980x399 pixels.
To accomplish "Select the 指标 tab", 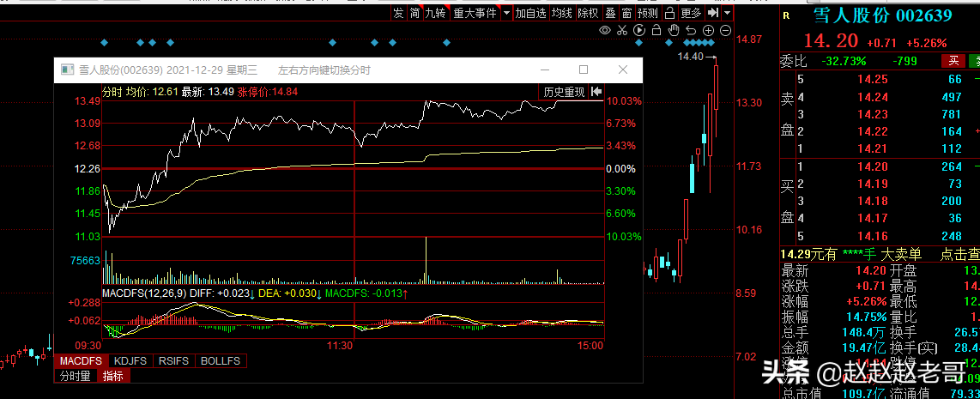I will [x=113, y=376].
